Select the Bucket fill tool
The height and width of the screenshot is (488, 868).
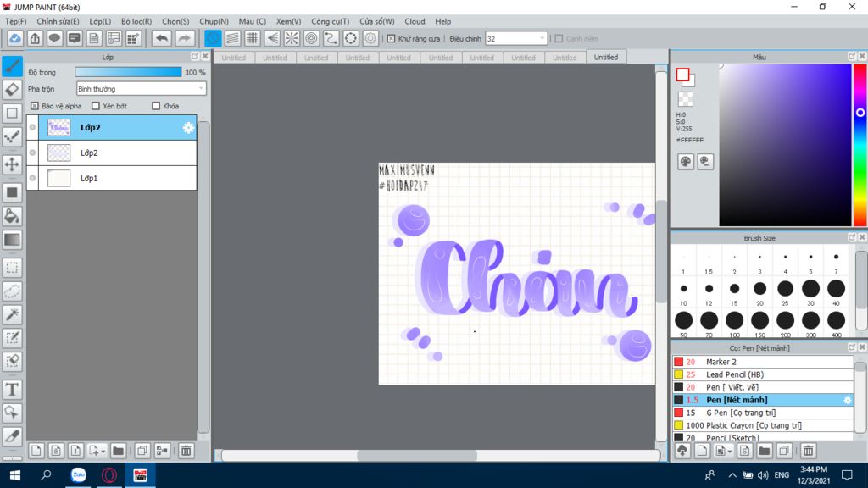(x=12, y=216)
